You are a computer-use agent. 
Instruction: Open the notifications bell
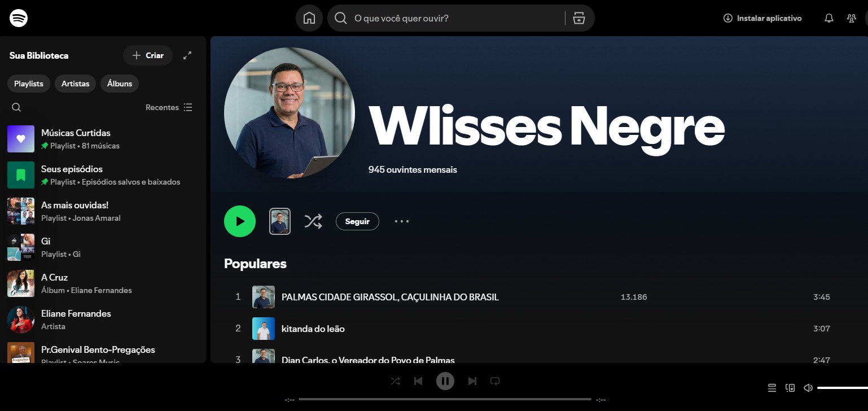pyautogui.click(x=829, y=18)
